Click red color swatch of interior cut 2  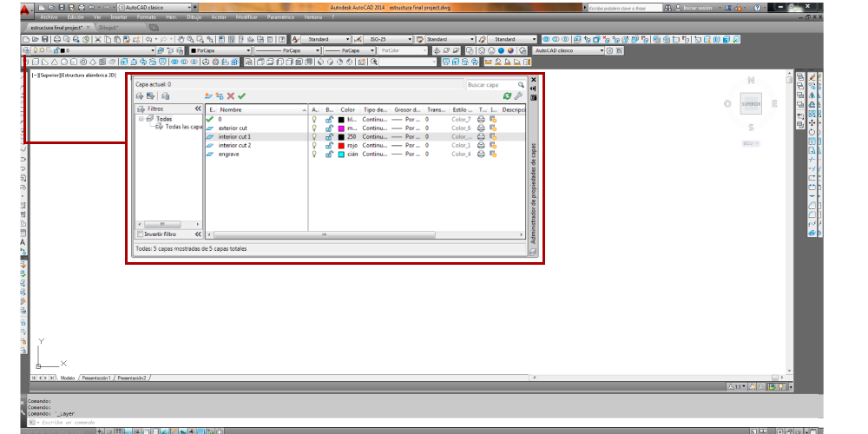(x=341, y=145)
